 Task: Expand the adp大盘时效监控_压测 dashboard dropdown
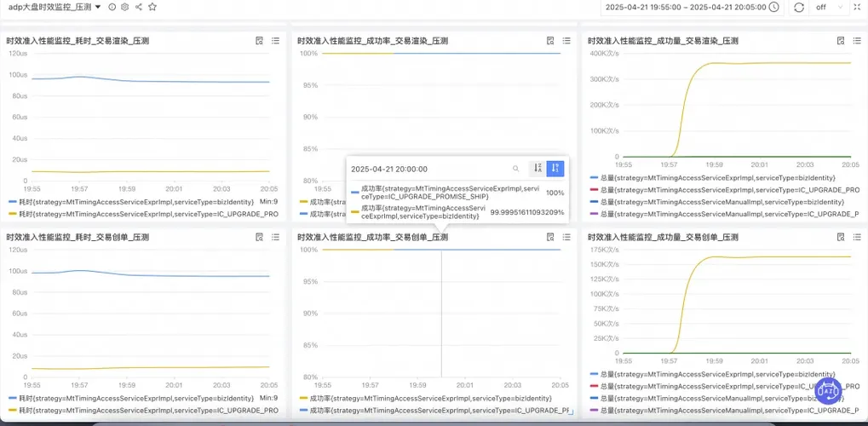[x=98, y=7]
